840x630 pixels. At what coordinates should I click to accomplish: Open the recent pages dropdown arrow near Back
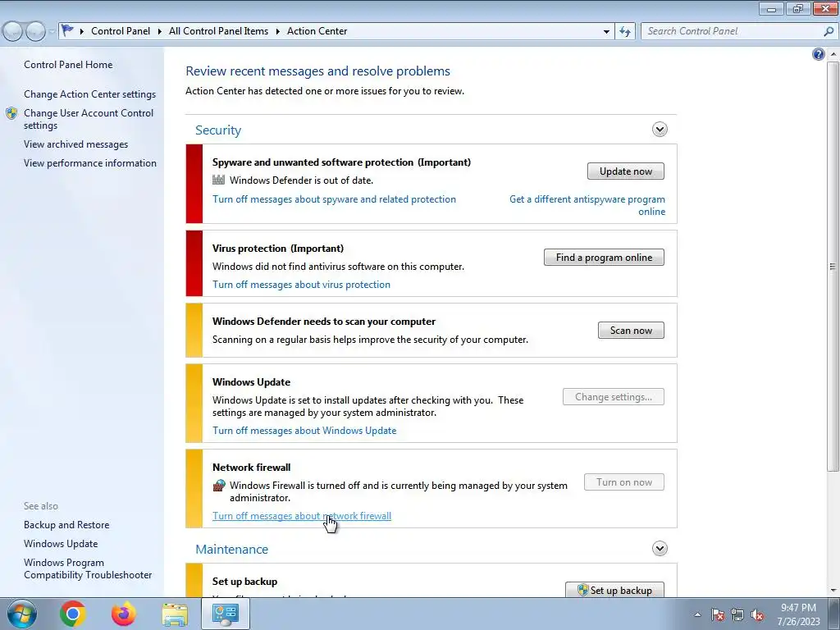coord(52,32)
